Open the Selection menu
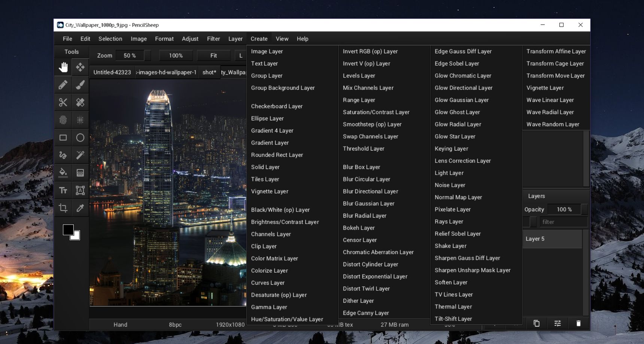The image size is (644, 344). click(110, 39)
